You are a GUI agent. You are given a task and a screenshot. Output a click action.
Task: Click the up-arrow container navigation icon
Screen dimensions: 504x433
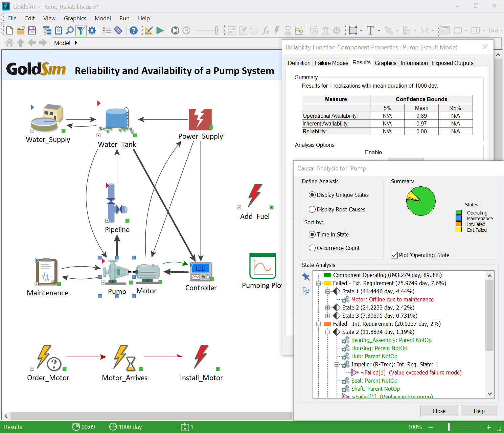click(x=21, y=43)
